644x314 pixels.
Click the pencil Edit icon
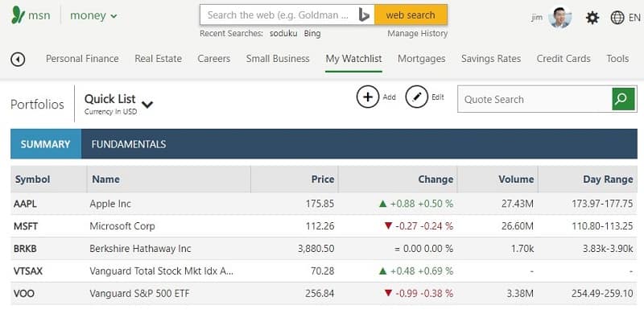pyautogui.click(x=416, y=97)
